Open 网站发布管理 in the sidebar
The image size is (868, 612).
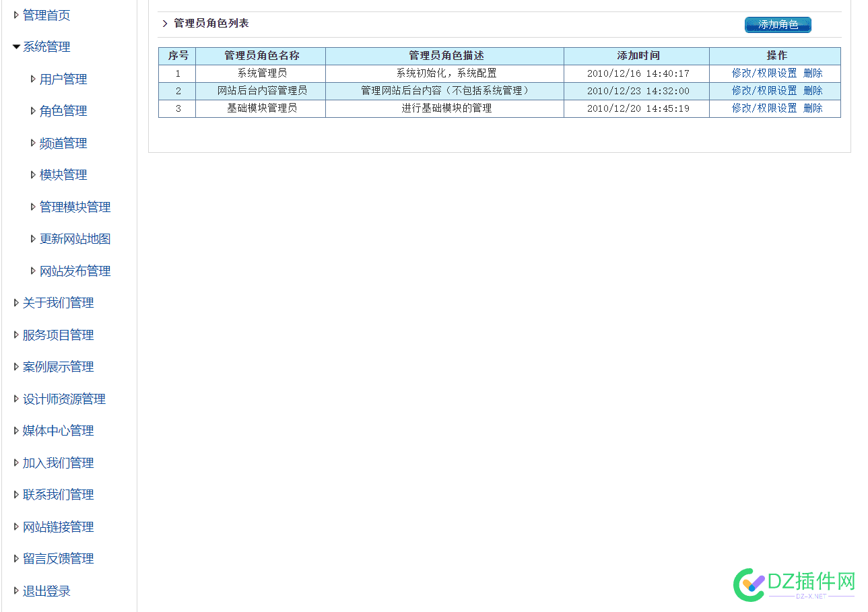pos(75,271)
